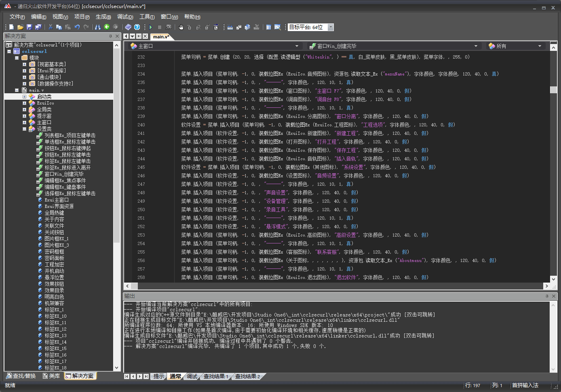Open the 帮助(H) menu
The image size is (561, 392).
(192, 17)
